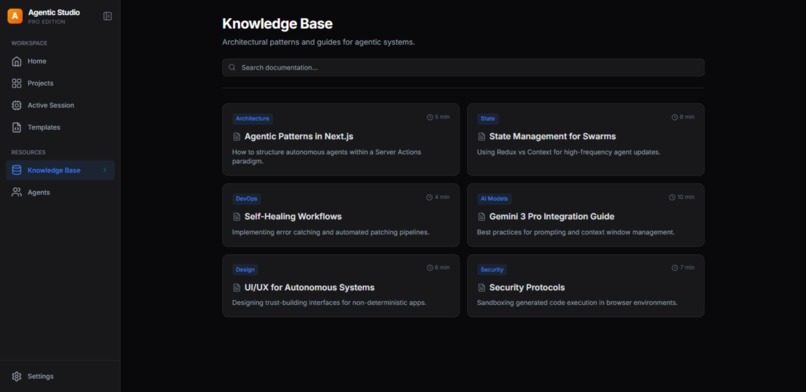Click the Search documentation field

[463, 67]
